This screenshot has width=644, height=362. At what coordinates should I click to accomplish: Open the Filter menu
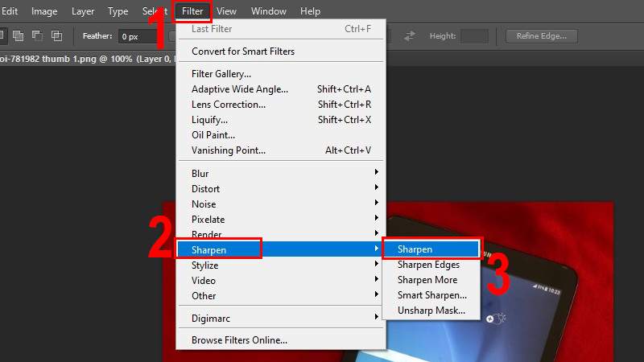click(x=192, y=11)
